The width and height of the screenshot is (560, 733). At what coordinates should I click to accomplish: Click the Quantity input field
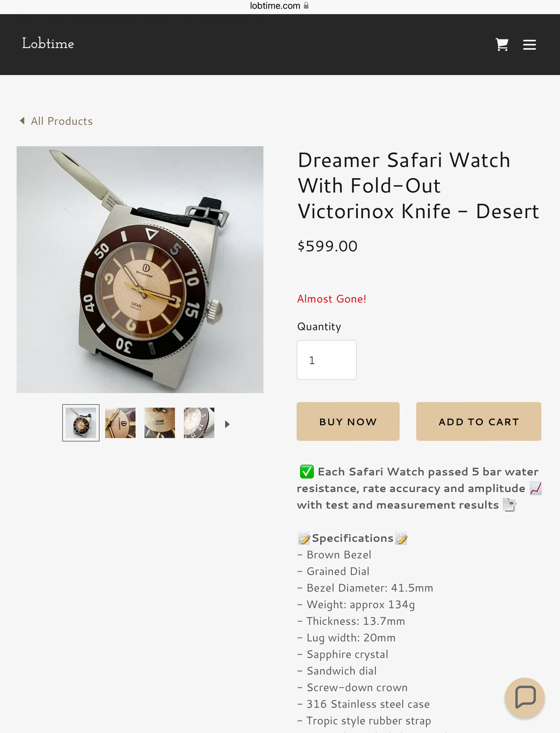(326, 360)
